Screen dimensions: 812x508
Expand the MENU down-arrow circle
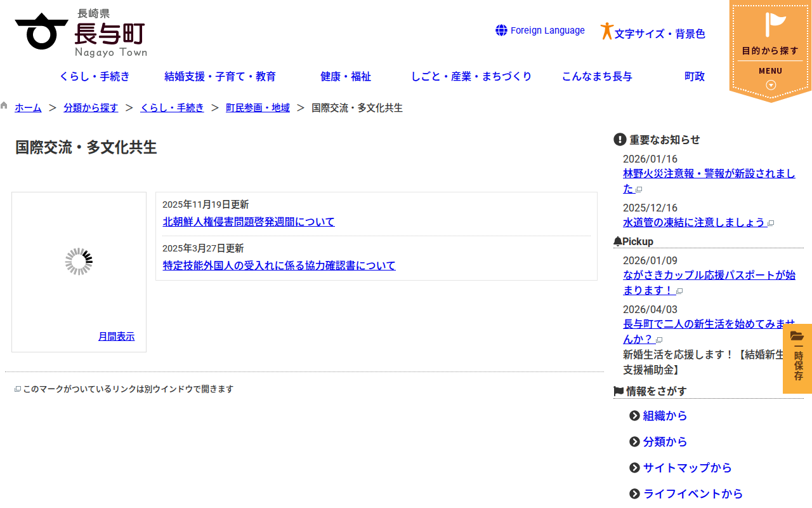pos(771,85)
